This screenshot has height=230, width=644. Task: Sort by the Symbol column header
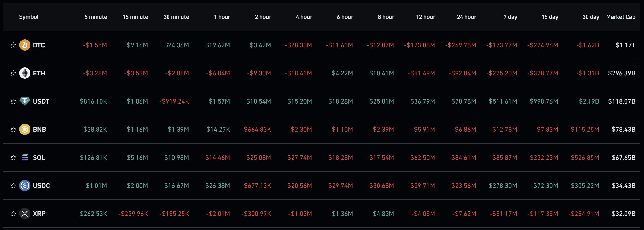[29, 17]
